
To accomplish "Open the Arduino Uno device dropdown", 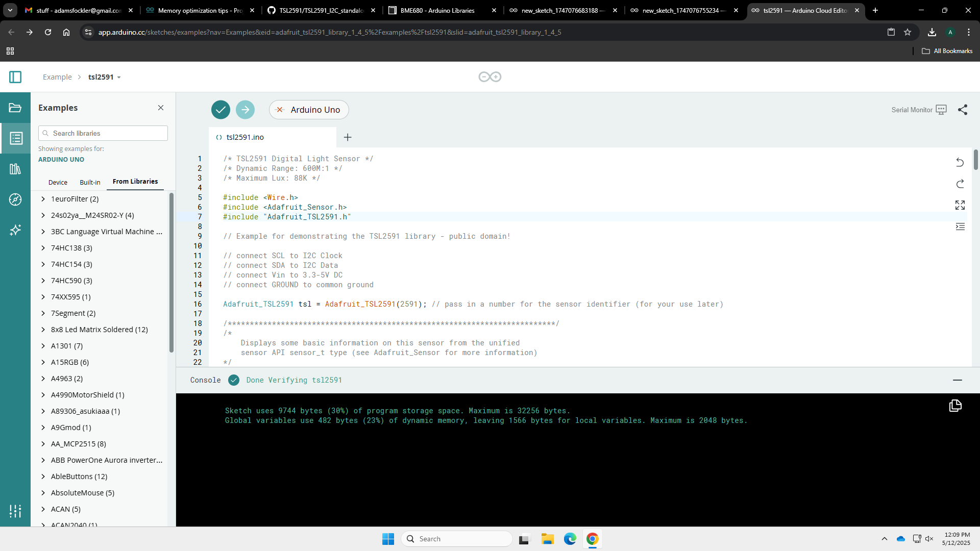I will [x=309, y=110].
